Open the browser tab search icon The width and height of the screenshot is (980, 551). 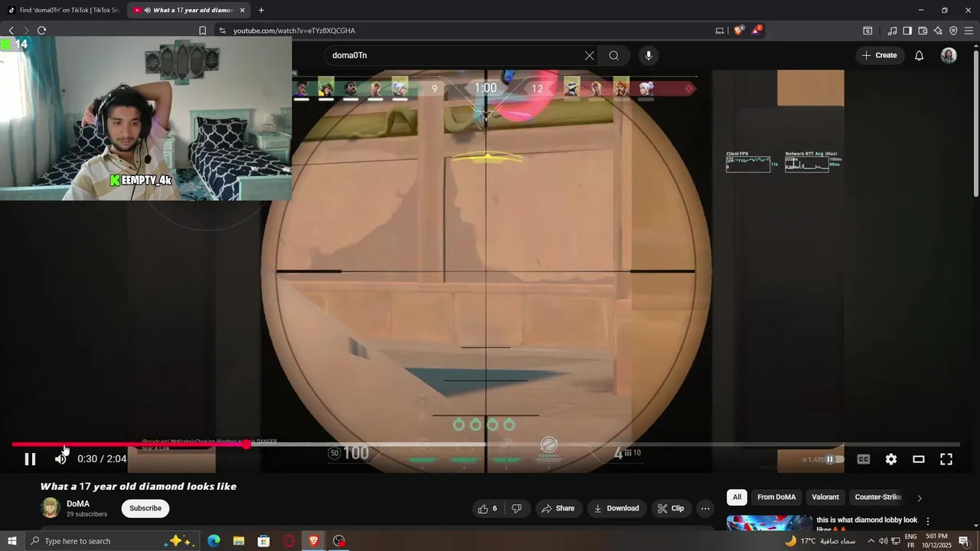pos(867,31)
